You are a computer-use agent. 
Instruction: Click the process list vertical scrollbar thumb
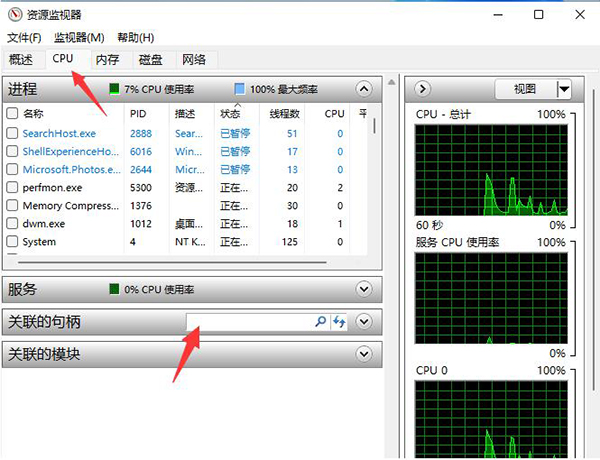374,126
